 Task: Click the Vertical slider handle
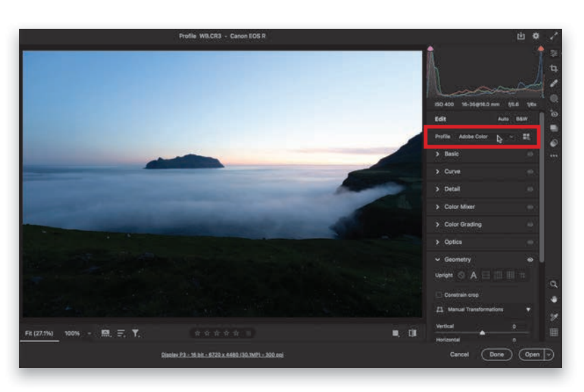[x=483, y=332]
